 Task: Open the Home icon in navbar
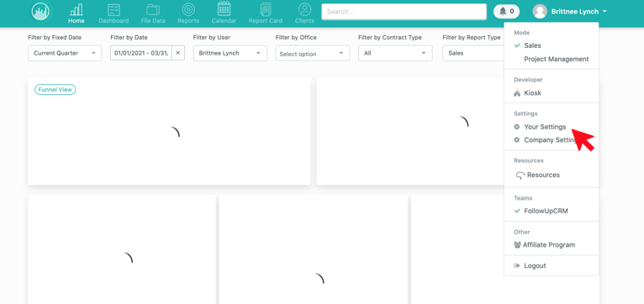coord(76,10)
